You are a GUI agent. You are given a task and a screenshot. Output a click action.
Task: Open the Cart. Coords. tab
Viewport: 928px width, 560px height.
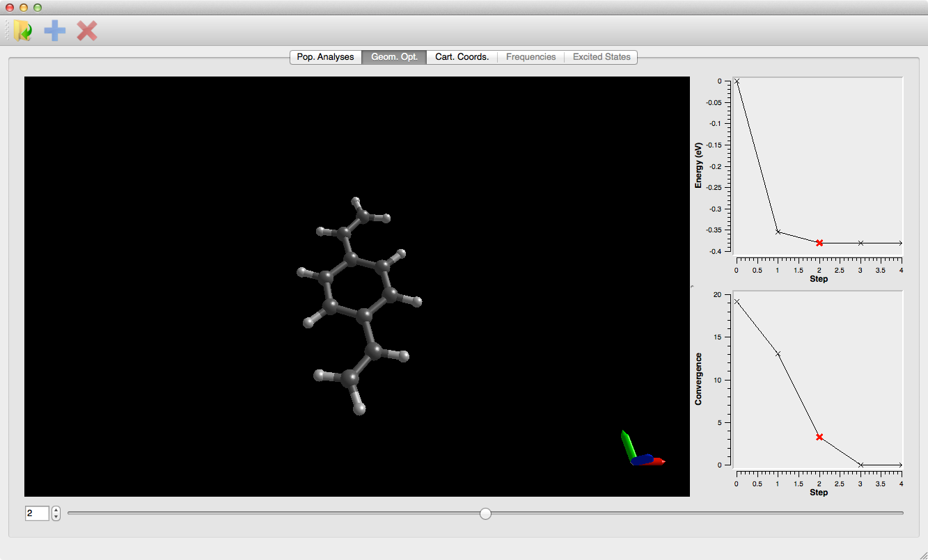(462, 57)
